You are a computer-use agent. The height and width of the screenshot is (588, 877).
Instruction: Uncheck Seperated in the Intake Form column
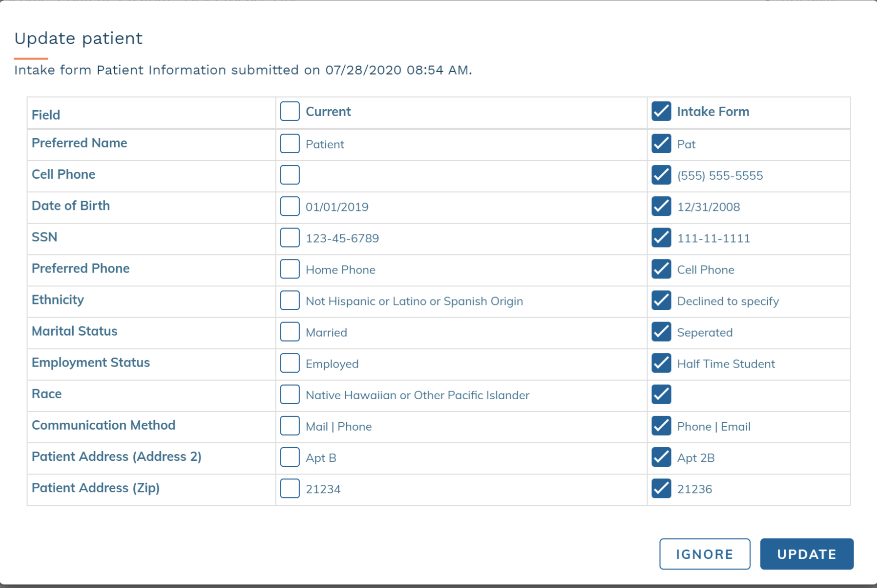pos(662,332)
